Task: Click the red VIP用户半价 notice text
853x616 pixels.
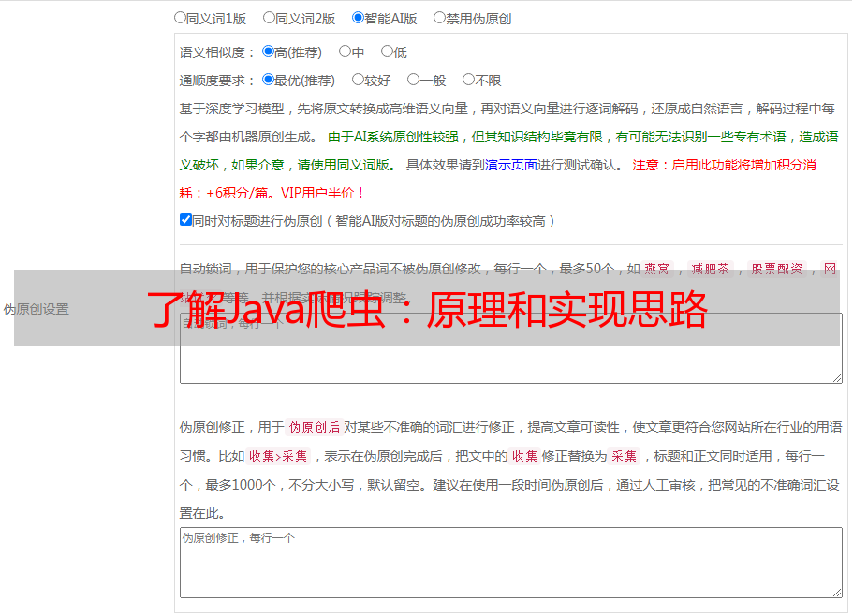Action: (x=323, y=193)
